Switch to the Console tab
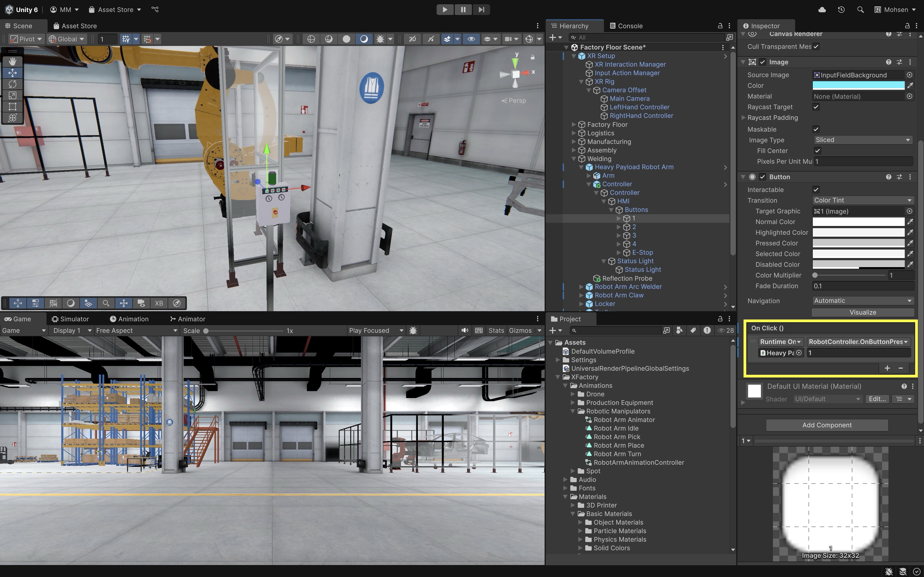 tap(626, 26)
